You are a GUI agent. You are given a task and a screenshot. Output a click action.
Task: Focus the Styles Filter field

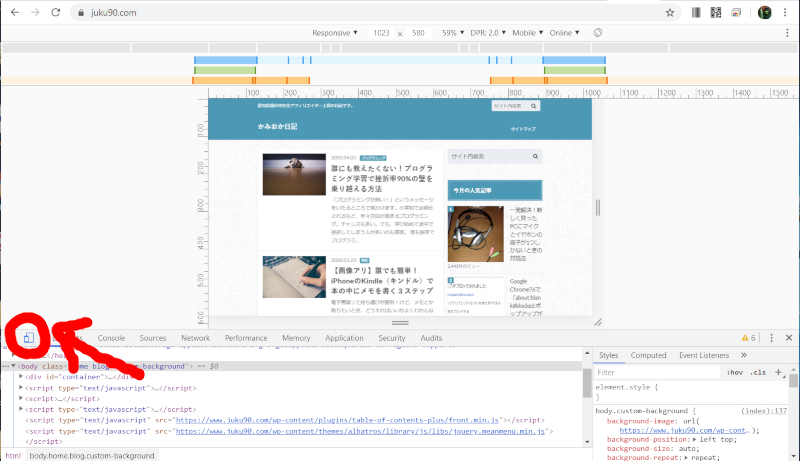(x=657, y=372)
